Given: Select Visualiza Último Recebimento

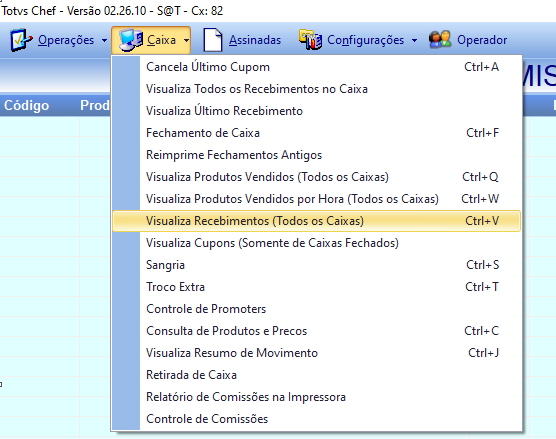Looking at the screenshot, I should pos(317,111).
